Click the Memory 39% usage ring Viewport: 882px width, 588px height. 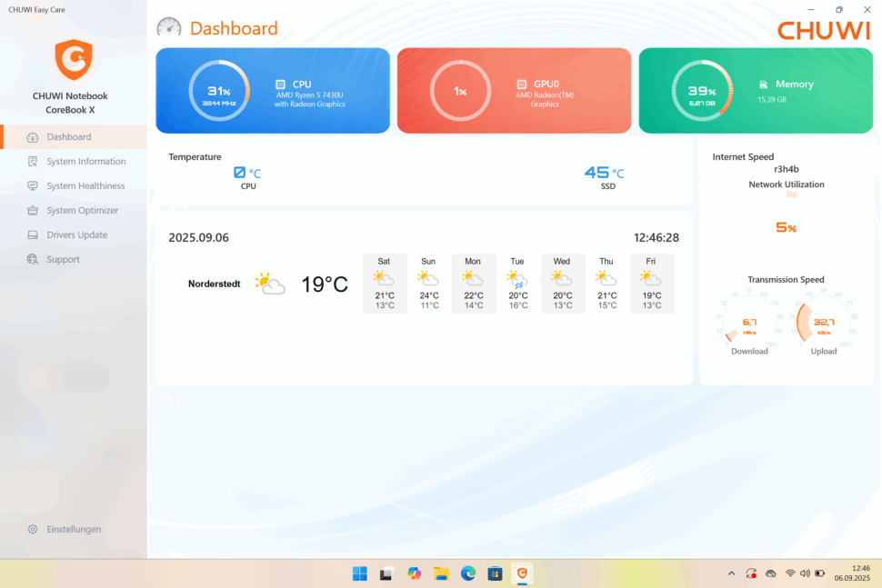click(x=702, y=91)
